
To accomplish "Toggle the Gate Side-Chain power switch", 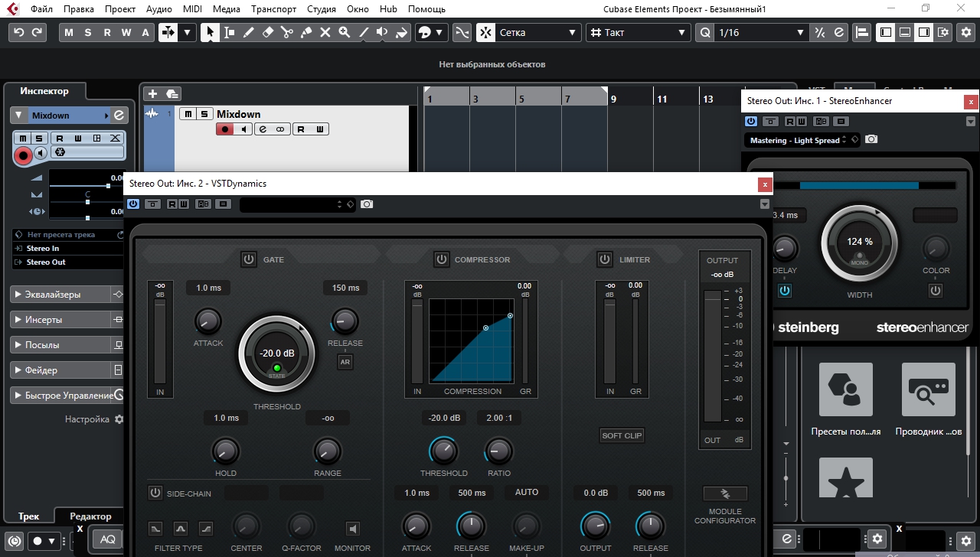I will tap(155, 493).
